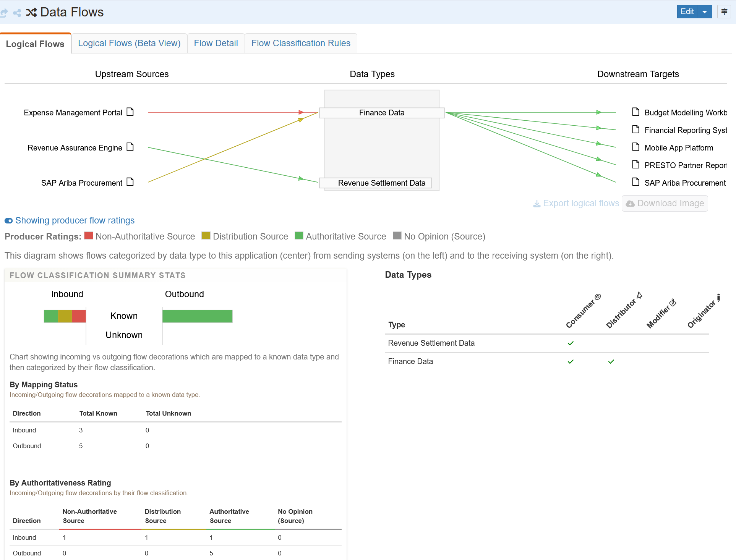The width and height of the screenshot is (736, 560).
Task: Click the Edit button
Action: coord(687,12)
